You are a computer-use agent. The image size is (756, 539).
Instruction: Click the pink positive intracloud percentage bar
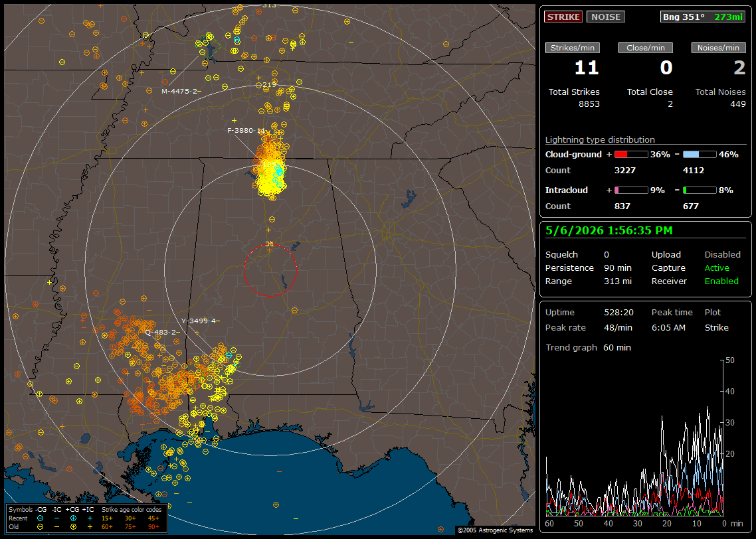631,191
